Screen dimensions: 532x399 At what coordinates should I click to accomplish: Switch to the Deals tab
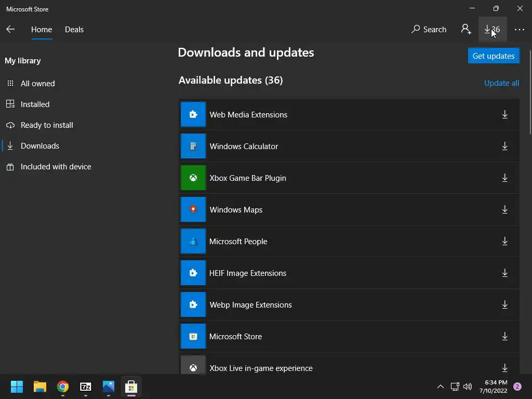pos(74,30)
